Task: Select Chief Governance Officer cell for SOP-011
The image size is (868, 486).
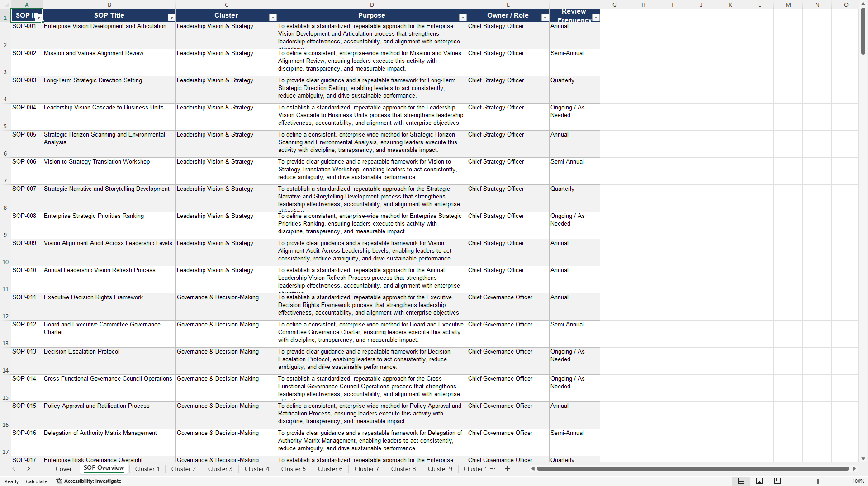Action: 508,307
